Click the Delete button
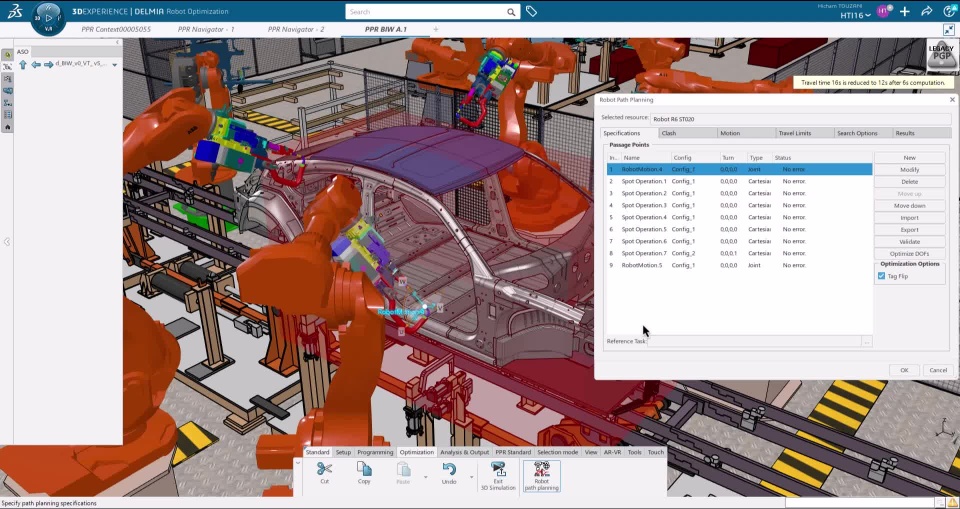Screen dimensions: 960x509 tap(909, 181)
